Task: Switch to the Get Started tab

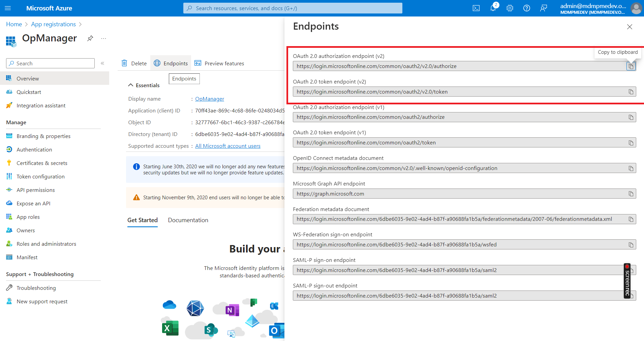Action: pyautogui.click(x=143, y=220)
